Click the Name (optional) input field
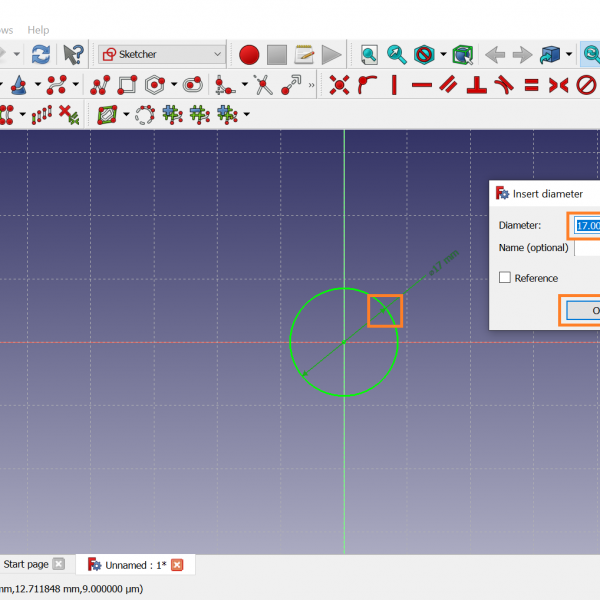This screenshot has height=600, width=600. click(588, 247)
